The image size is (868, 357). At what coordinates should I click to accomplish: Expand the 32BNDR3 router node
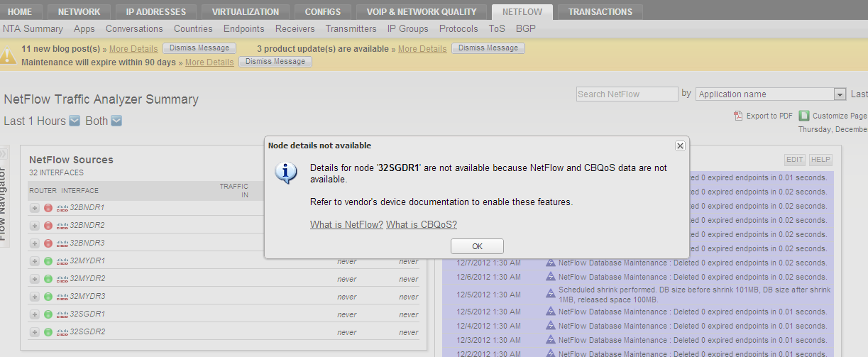tap(35, 243)
